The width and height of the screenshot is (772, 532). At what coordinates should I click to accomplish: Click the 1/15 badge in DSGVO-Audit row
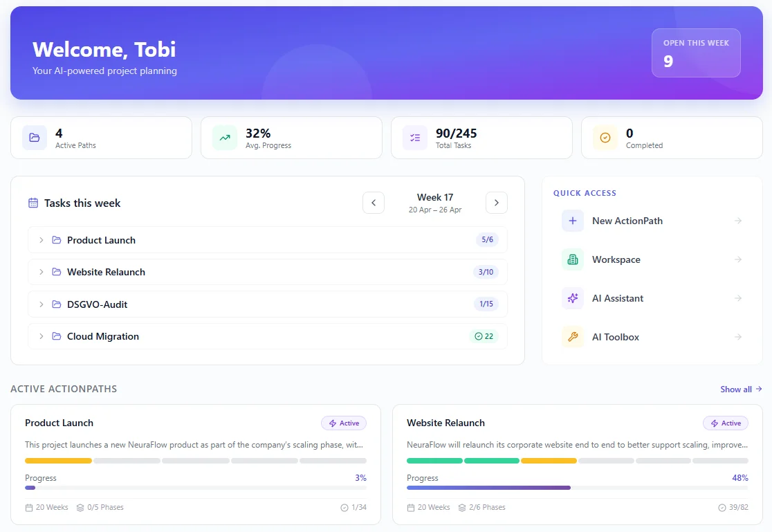[486, 304]
